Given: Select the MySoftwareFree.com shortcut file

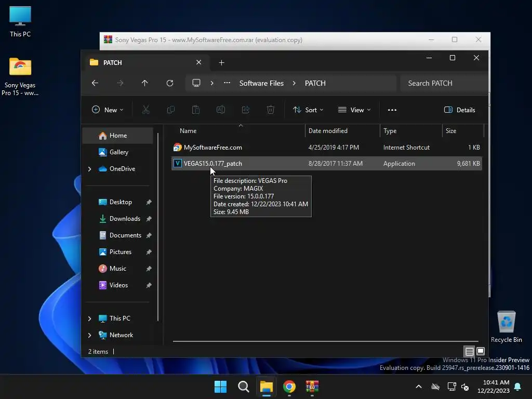Looking at the screenshot, I should click(x=326, y=147).
